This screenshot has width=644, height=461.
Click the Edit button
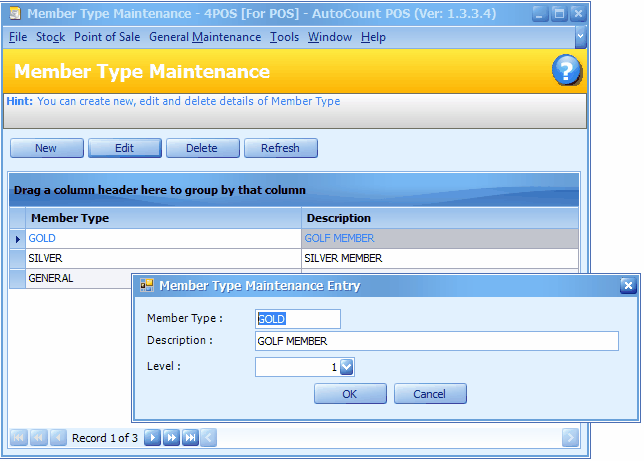click(x=124, y=148)
